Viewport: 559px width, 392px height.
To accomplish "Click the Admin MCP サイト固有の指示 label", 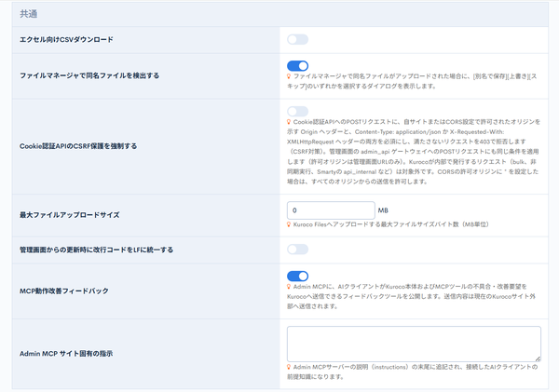I will (x=66, y=354).
